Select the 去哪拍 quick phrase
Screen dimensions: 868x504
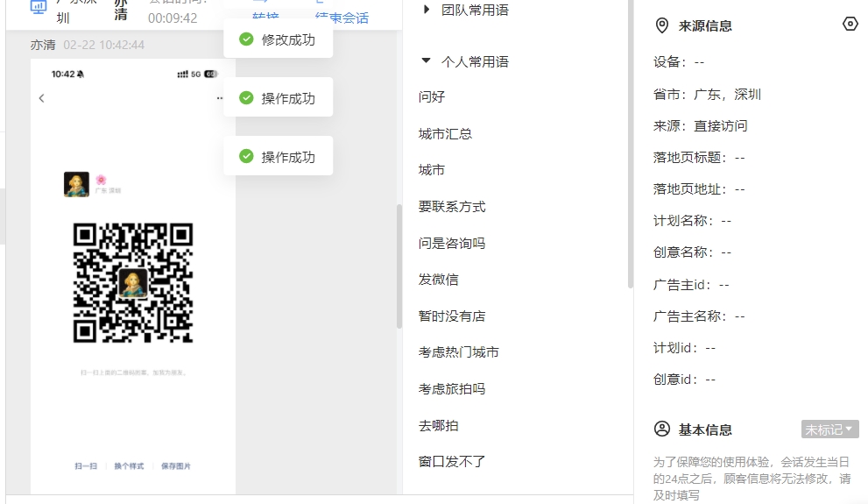439,425
